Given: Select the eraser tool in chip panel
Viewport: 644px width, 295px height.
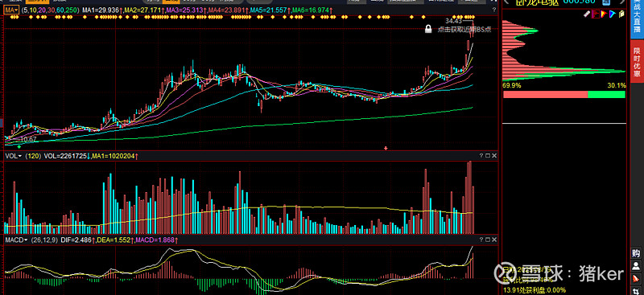Looking at the screenshot, I should [587, 14].
